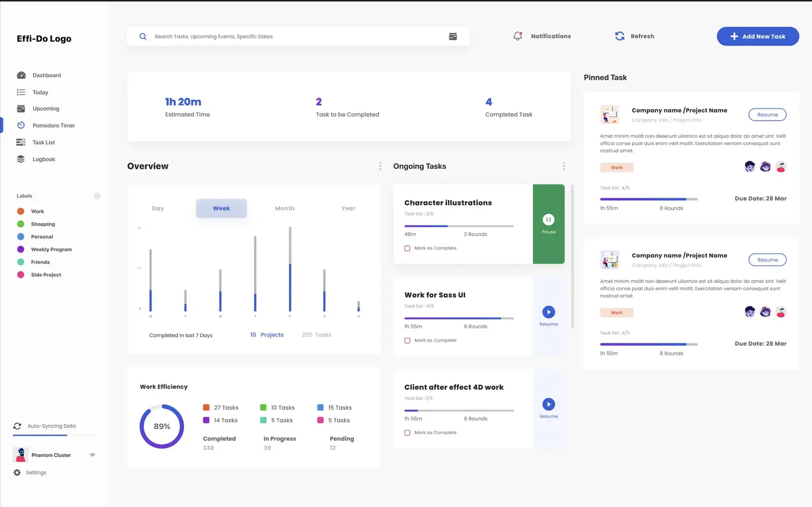Click in the search tasks input field
The image size is (812, 507).
298,37
